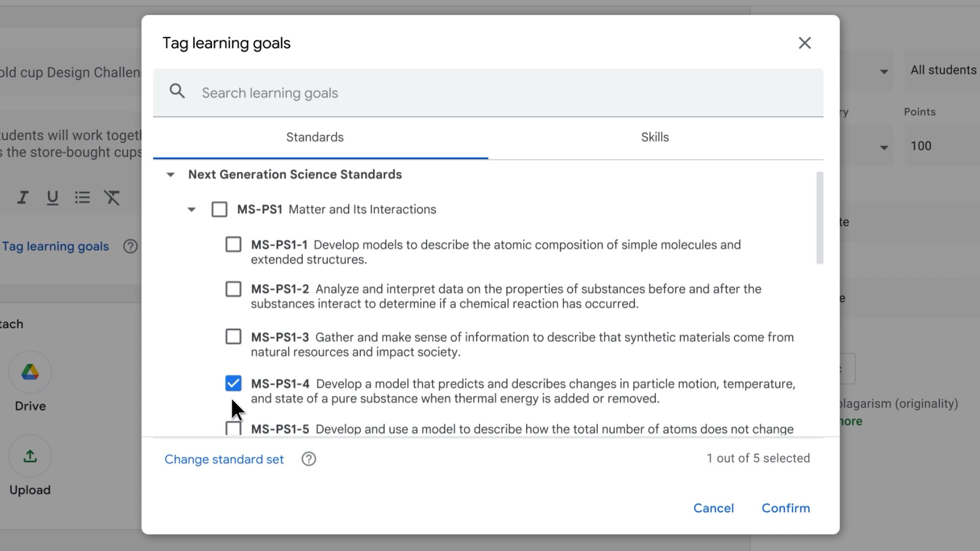Click help icon next to Change standard set
Image resolution: width=980 pixels, height=551 pixels.
coord(308,459)
